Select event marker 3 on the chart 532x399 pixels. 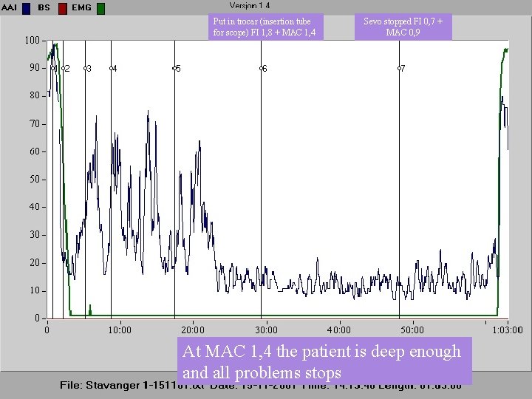[x=87, y=69]
